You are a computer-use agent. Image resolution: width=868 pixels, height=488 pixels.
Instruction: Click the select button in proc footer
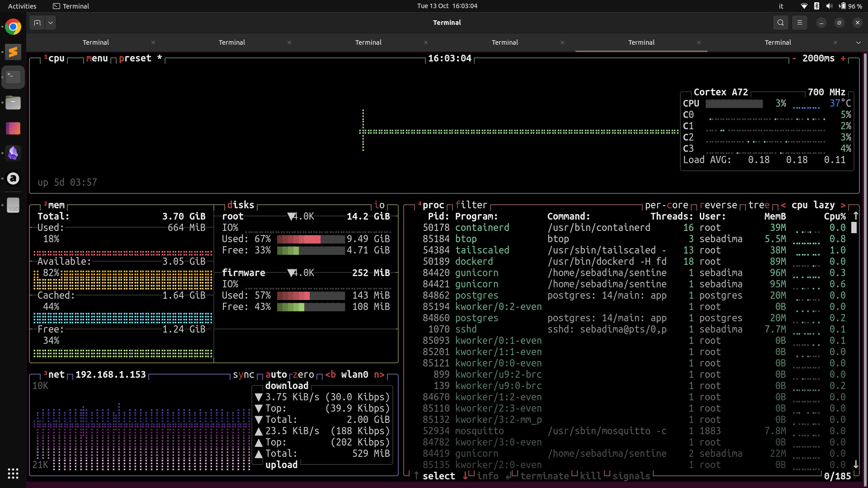439,476
